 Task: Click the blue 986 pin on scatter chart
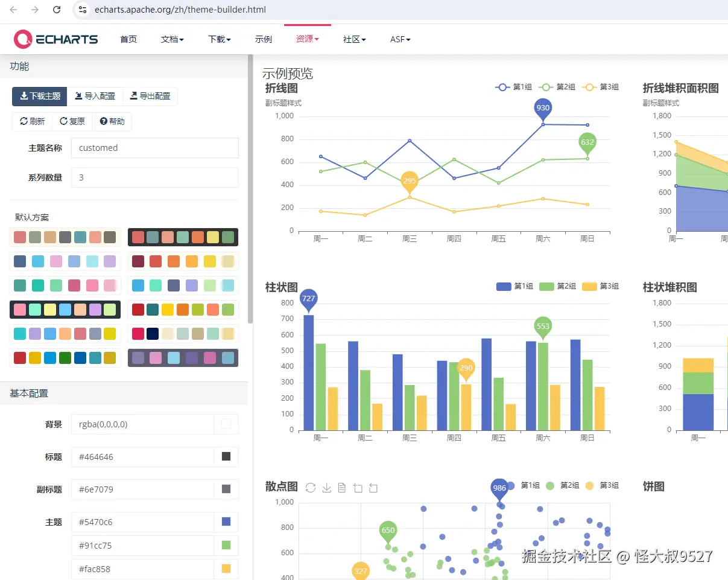coord(499,489)
